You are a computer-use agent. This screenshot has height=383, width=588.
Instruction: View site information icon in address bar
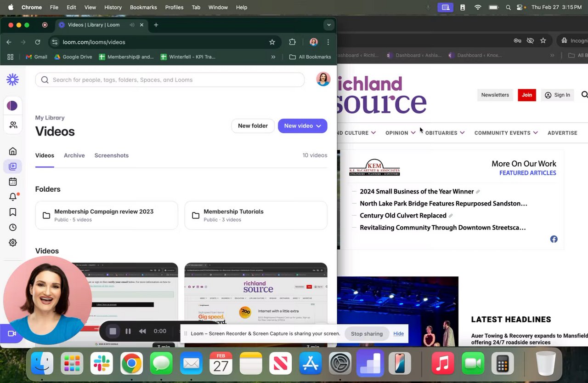[x=55, y=42]
